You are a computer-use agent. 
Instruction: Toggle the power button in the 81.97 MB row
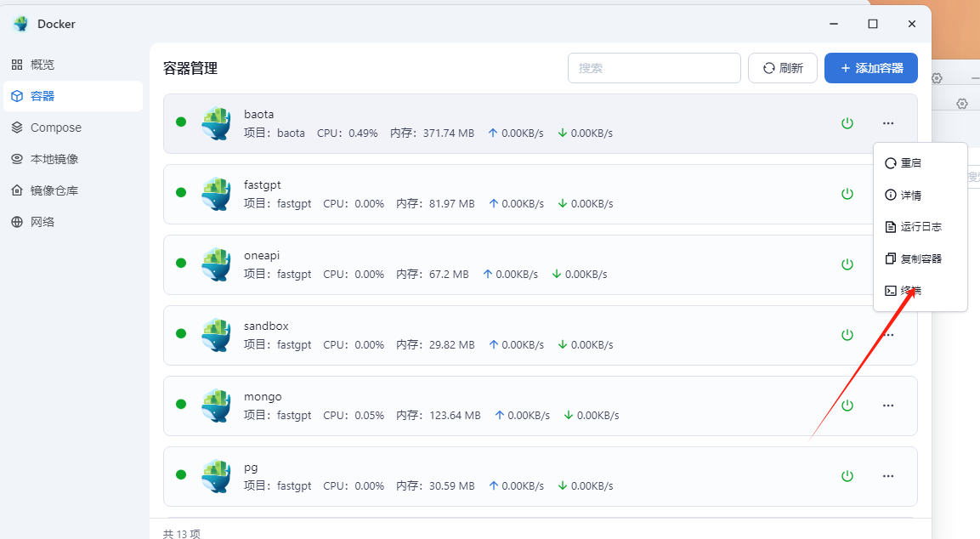(x=847, y=194)
